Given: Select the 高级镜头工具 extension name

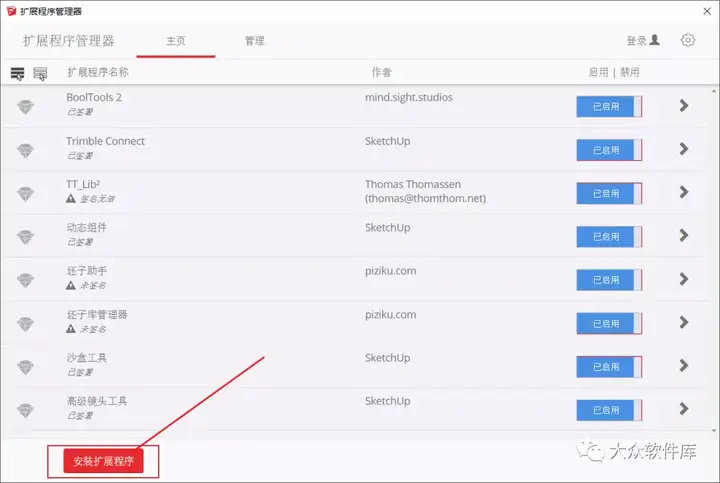Looking at the screenshot, I should point(97,401).
